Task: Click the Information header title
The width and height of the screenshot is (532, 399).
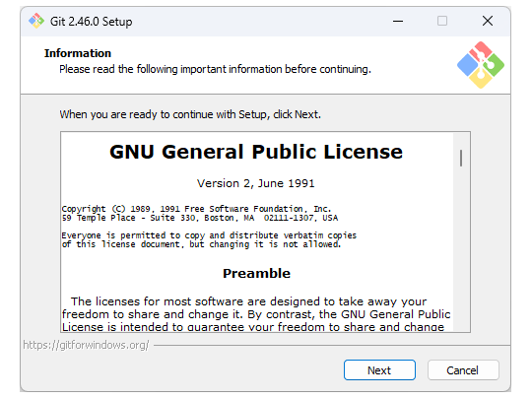Action: tap(78, 53)
